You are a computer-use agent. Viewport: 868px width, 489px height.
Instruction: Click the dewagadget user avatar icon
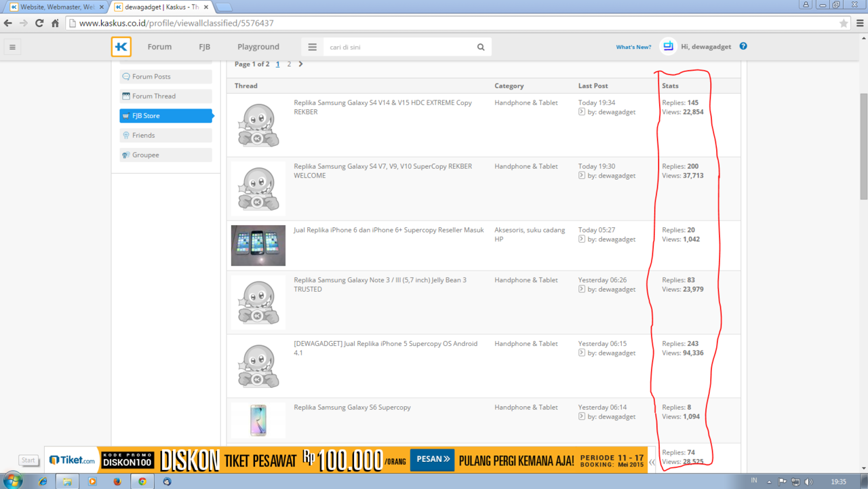(x=668, y=46)
